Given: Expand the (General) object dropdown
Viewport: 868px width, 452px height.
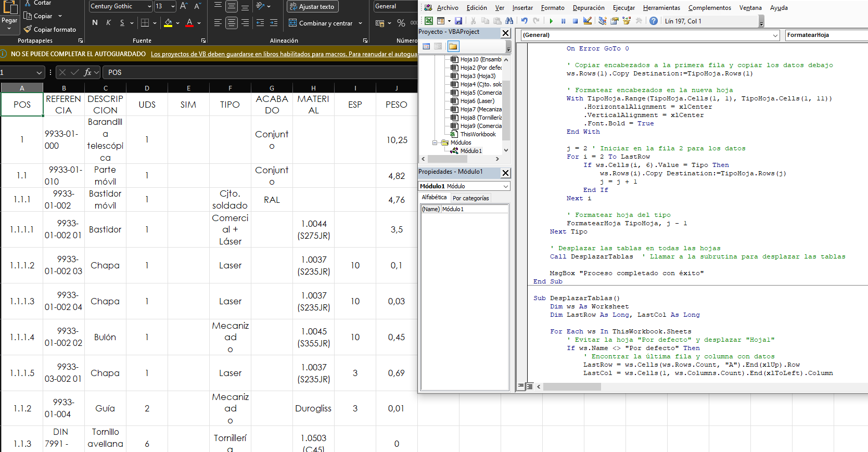Looking at the screenshot, I should tap(775, 35).
